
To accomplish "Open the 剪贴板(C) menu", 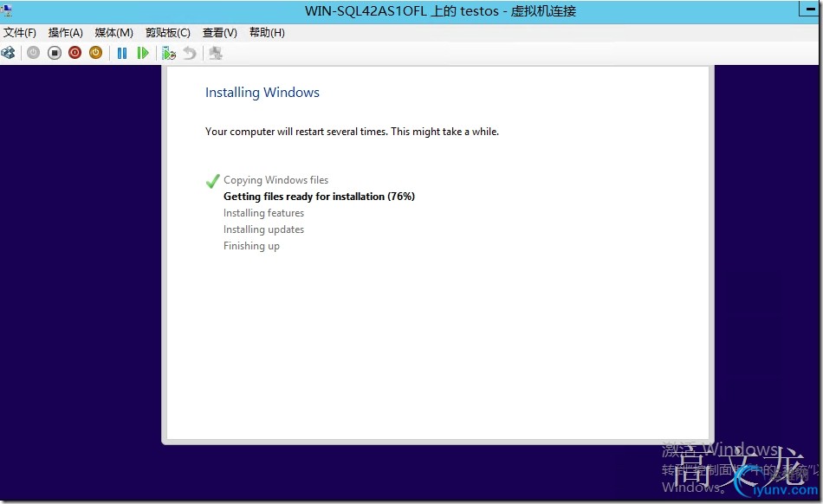I will (x=168, y=33).
